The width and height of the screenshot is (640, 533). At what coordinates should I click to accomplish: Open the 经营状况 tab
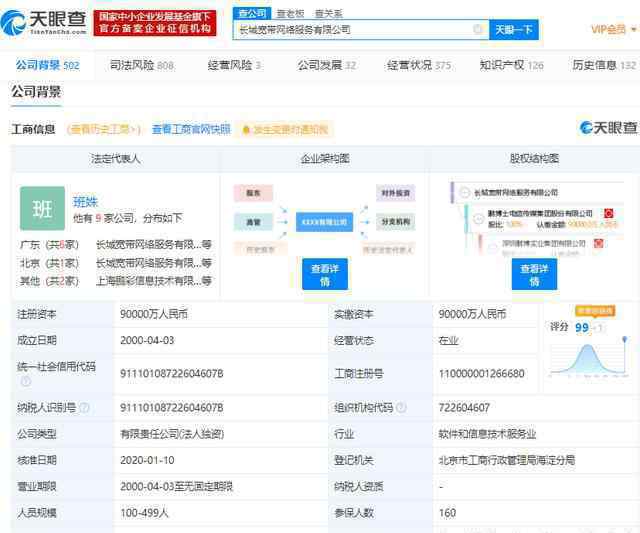[419, 65]
